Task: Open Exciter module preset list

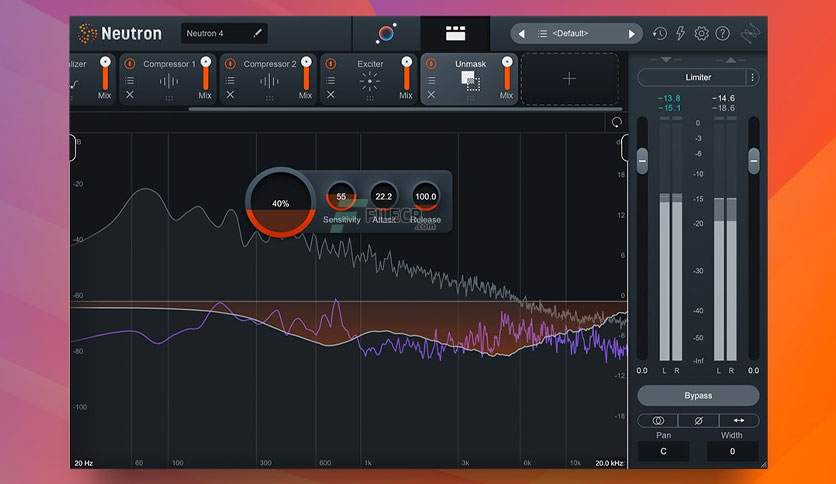Action: (x=331, y=80)
